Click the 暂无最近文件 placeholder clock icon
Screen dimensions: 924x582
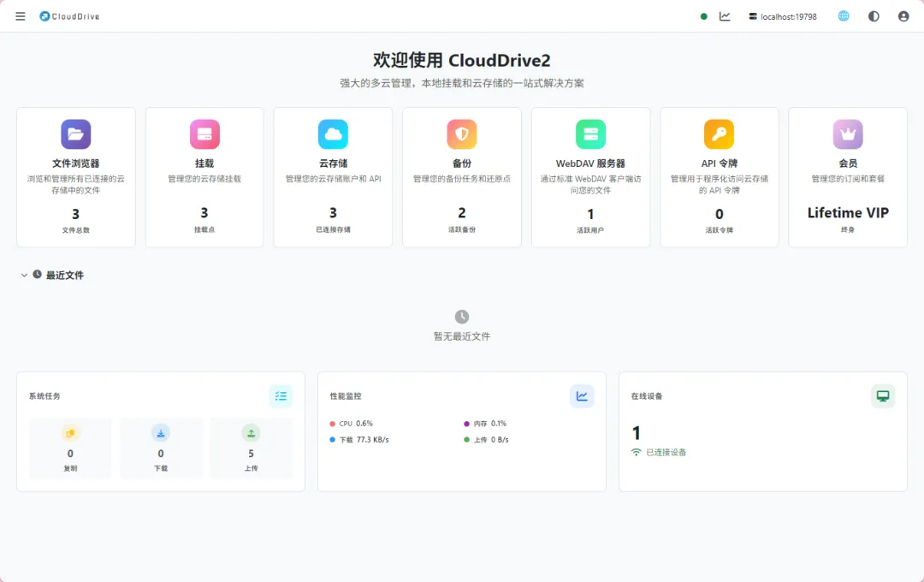(x=462, y=317)
